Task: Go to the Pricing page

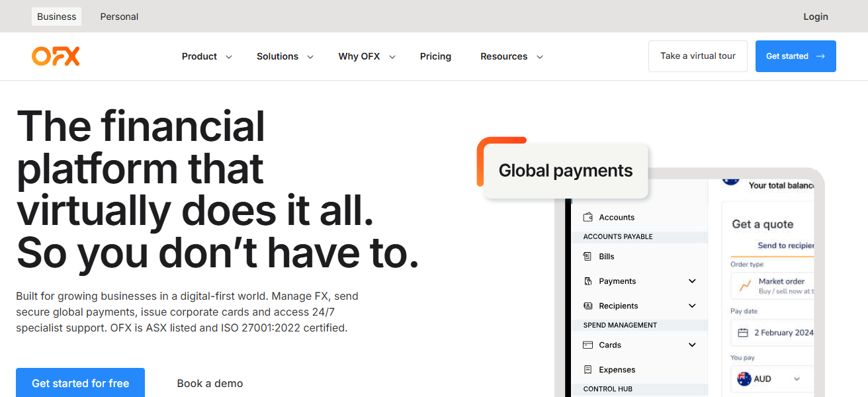Action: tap(435, 57)
